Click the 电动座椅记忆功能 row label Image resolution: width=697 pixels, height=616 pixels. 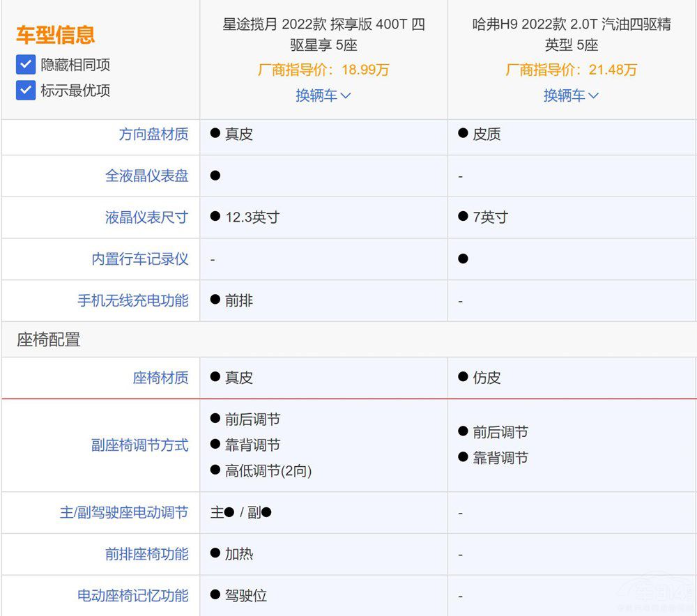tap(132, 596)
